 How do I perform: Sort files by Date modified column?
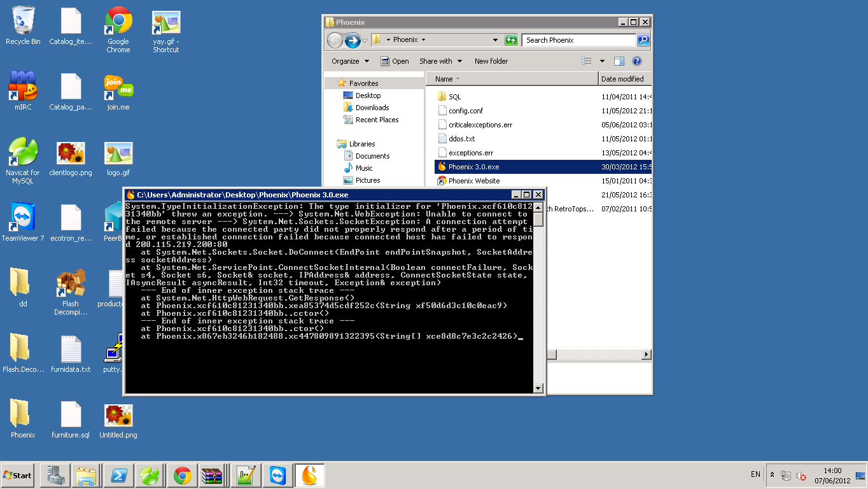pos(625,79)
